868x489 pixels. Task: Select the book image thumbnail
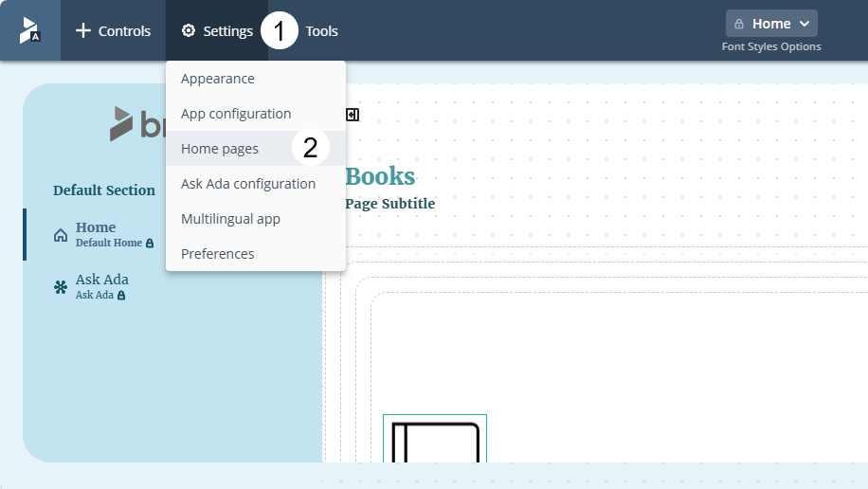click(x=435, y=438)
